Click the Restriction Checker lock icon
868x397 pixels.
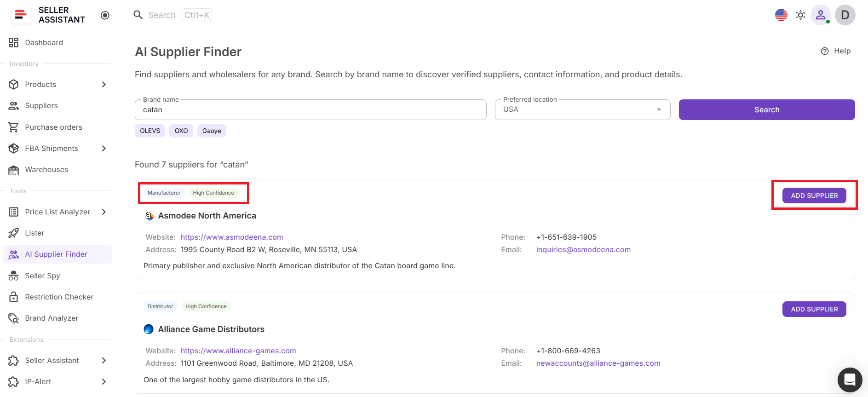14,297
